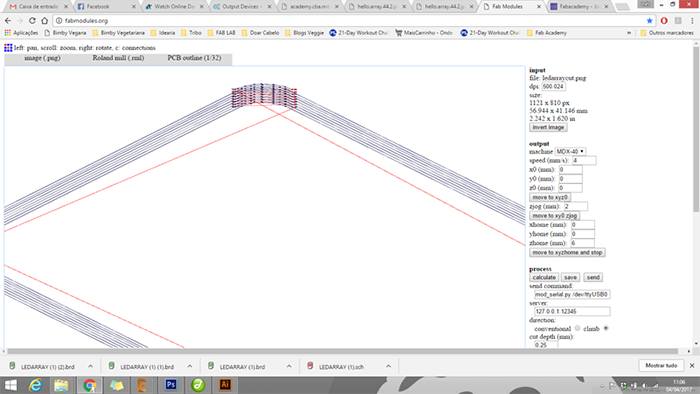Viewport: 700px width, 394px height.
Task: Show more bookmarks with chevron
Action: pyautogui.click(x=629, y=33)
